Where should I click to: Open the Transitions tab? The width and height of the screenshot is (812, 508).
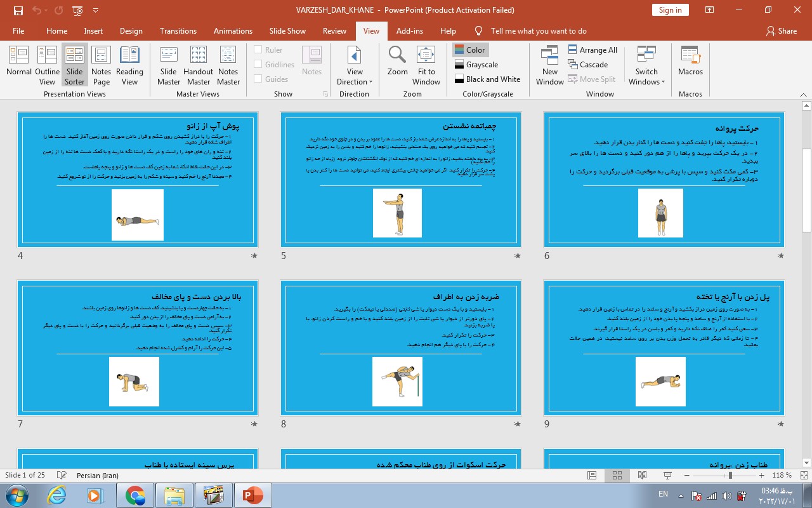tap(178, 31)
